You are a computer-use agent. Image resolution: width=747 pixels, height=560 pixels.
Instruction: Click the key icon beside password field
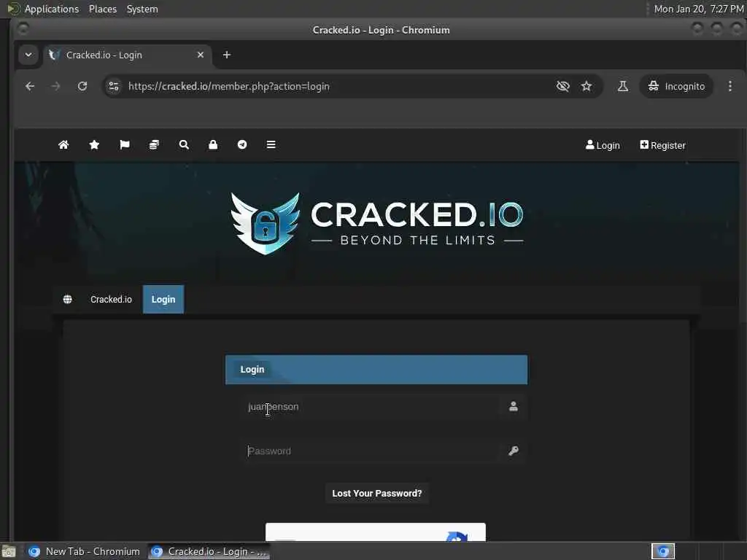coord(513,451)
